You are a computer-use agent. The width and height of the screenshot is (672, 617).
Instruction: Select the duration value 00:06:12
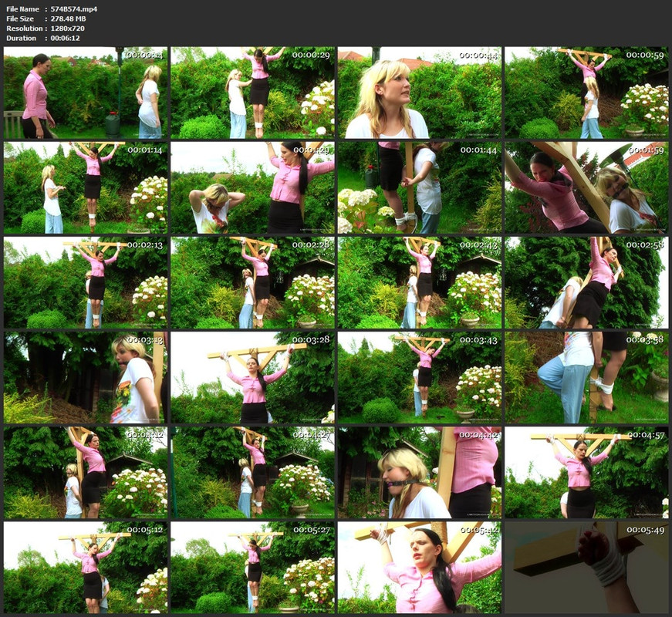[x=65, y=38]
